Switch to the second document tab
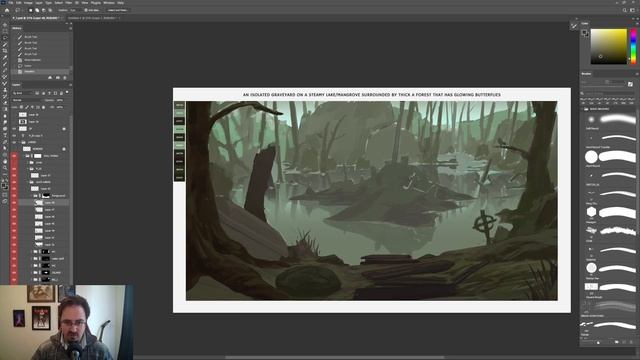The width and height of the screenshot is (640, 360). [x=93, y=18]
